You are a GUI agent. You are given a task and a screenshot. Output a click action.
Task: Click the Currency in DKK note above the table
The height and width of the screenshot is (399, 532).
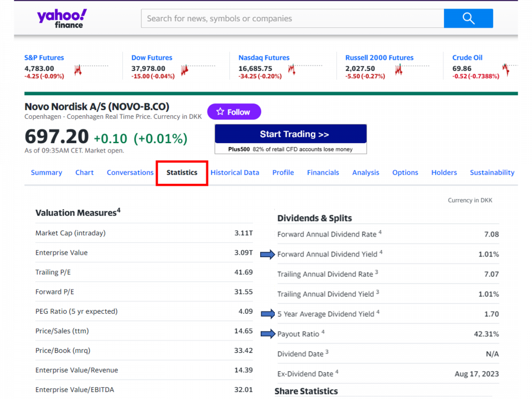(470, 200)
